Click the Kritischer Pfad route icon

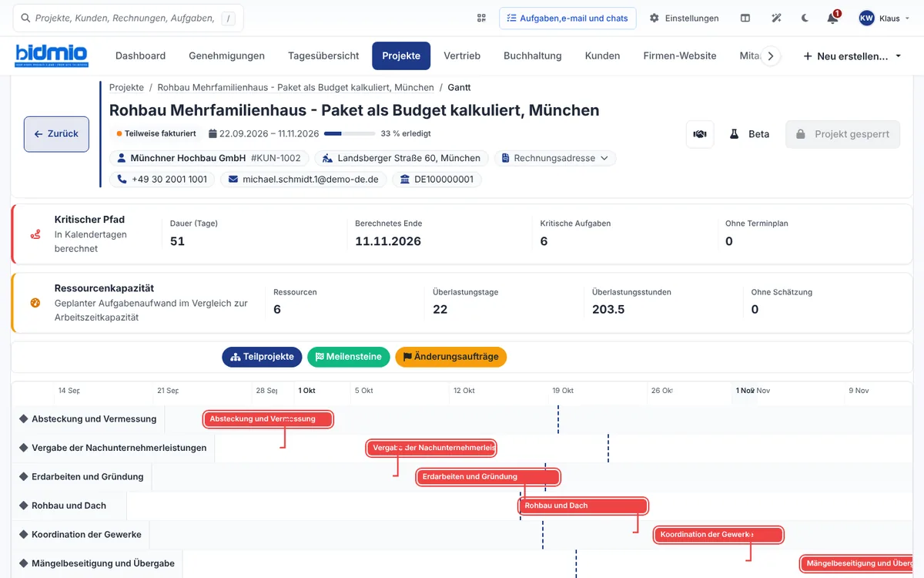[35, 234]
